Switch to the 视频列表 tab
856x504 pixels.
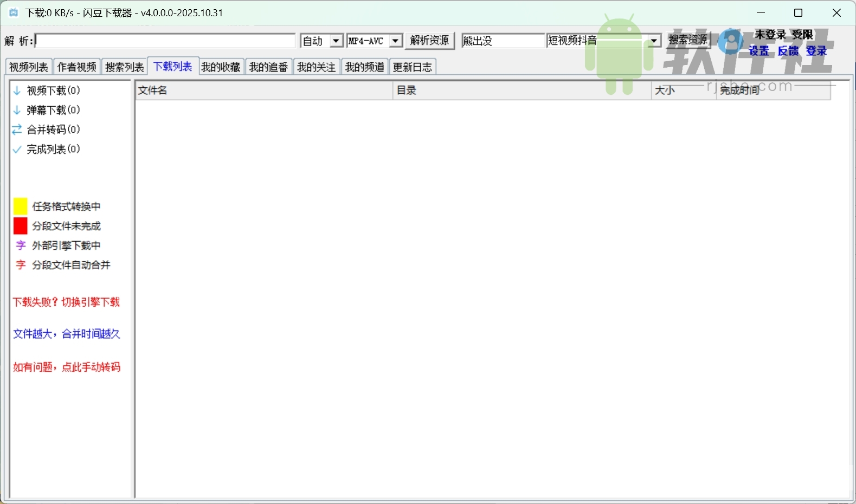pos(29,67)
